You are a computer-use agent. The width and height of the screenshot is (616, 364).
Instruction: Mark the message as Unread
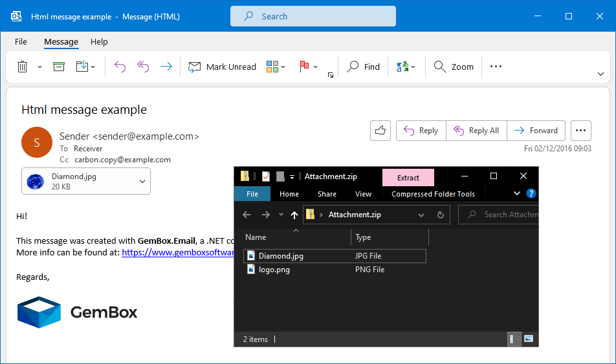[x=222, y=67]
